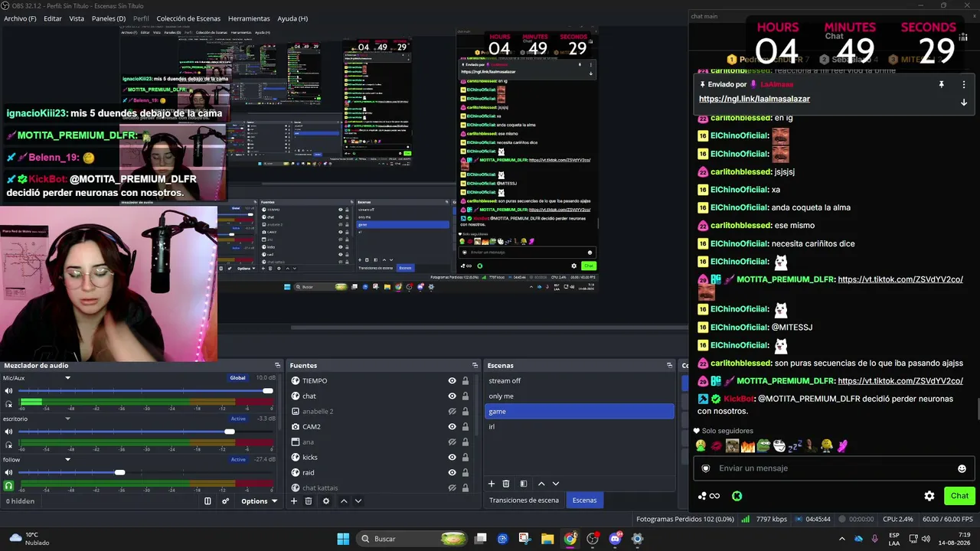980x551 pixels.
Task: Pop out the Fuentes dock panel
Action: click(475, 366)
